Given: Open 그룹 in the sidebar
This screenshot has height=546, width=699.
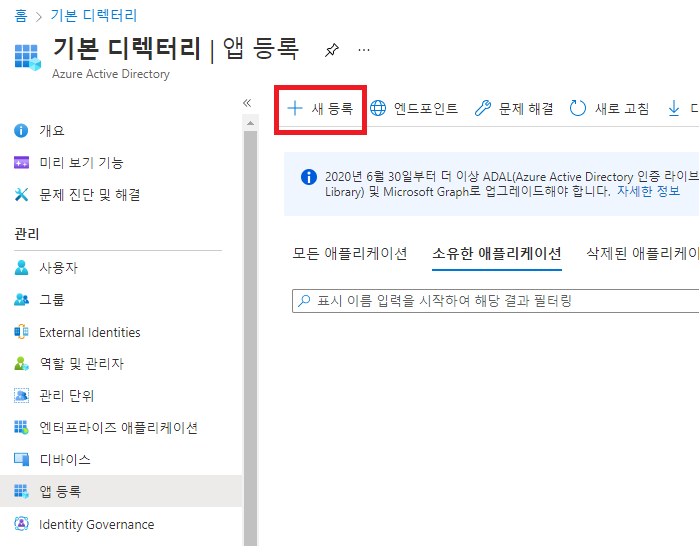Looking at the screenshot, I should 52,300.
